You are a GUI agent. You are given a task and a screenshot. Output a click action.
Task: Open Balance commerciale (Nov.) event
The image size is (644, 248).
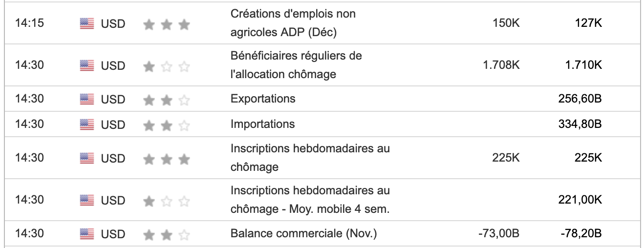(303, 234)
